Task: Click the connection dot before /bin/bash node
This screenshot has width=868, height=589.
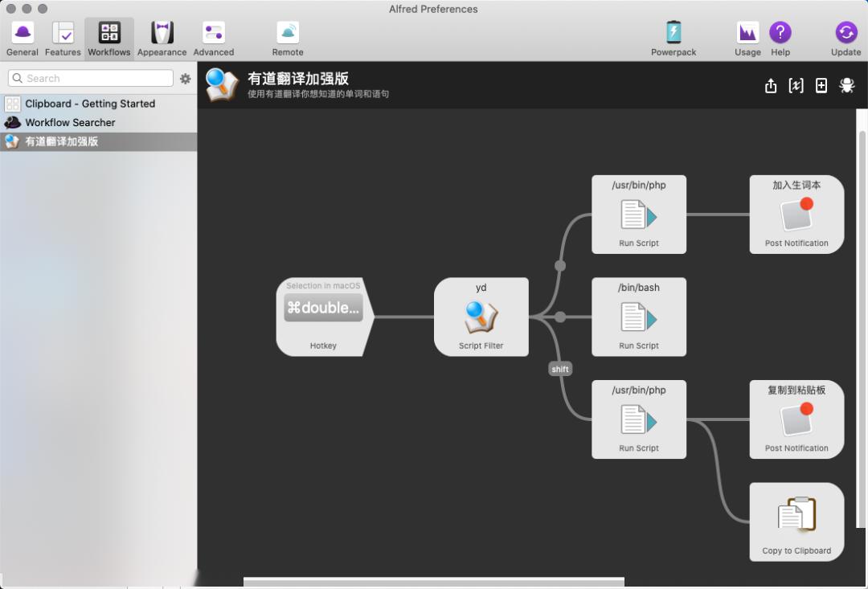Action: [560, 317]
